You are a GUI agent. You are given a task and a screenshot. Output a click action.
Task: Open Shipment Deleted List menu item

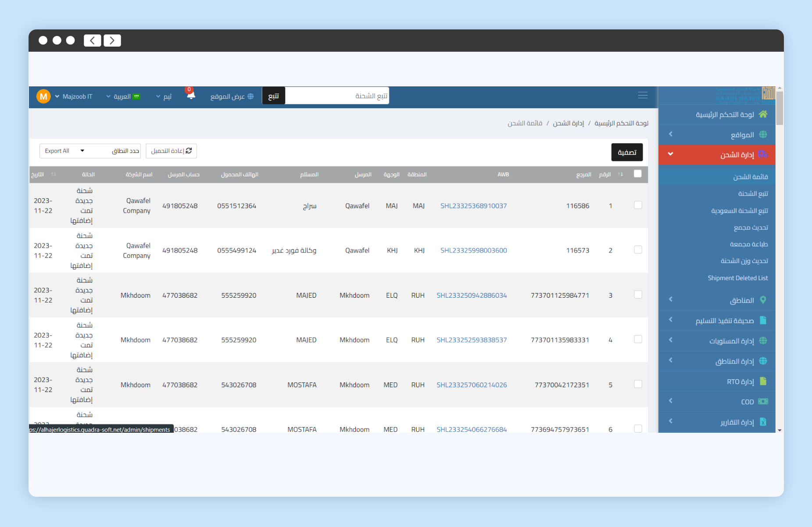[x=737, y=278]
